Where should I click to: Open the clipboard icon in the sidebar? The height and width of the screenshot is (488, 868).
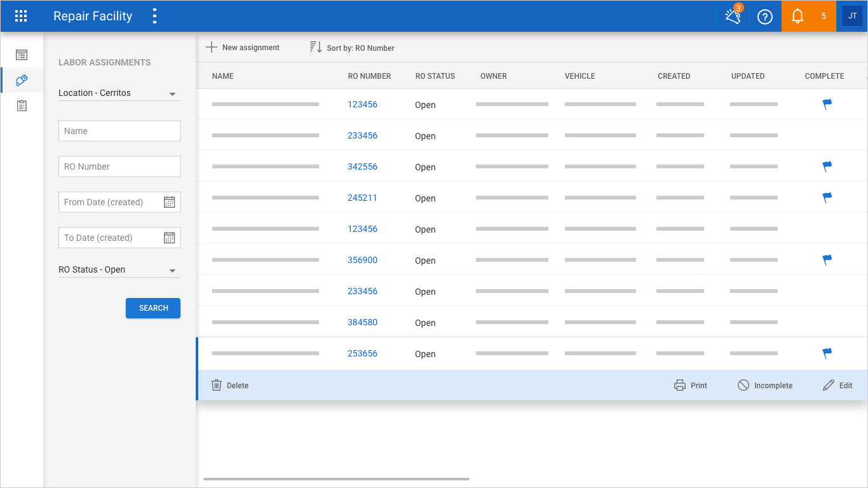pos(22,106)
